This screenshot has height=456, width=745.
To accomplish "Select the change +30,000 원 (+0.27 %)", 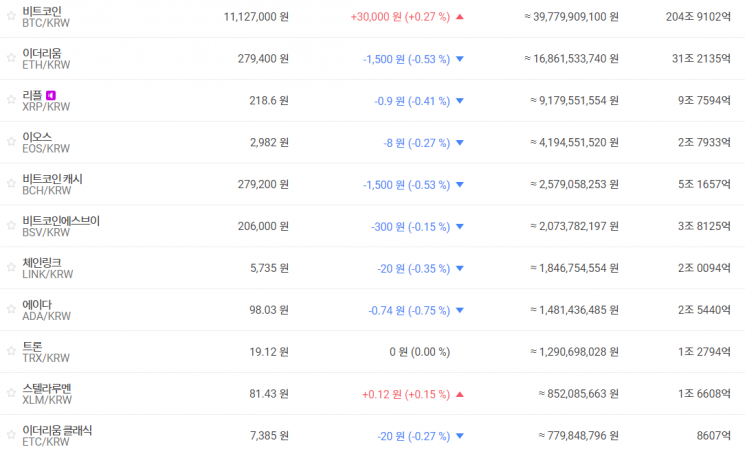I will 400,17.
